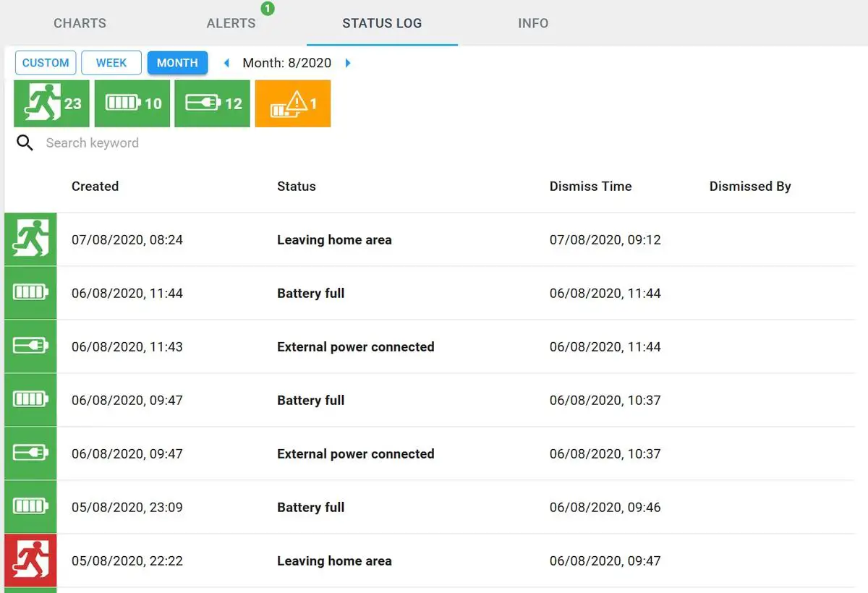Filter by battery full events (10)
Image resolution: width=868 pixels, height=593 pixels.
(132, 103)
